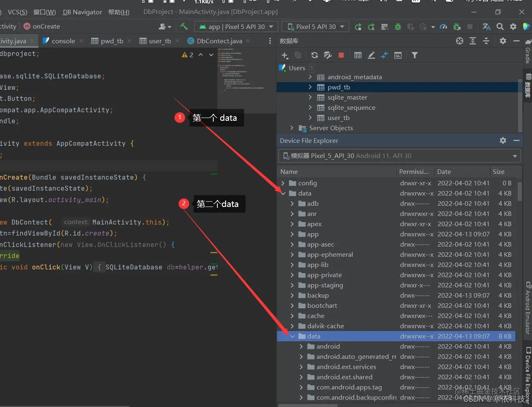Click Attach Debugger to Android Process icon
The width and height of the screenshot is (532, 407).
coord(457,27)
